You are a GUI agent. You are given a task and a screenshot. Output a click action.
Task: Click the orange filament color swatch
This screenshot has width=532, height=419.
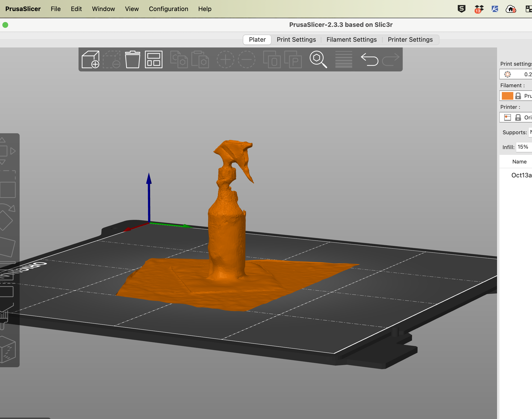(507, 96)
